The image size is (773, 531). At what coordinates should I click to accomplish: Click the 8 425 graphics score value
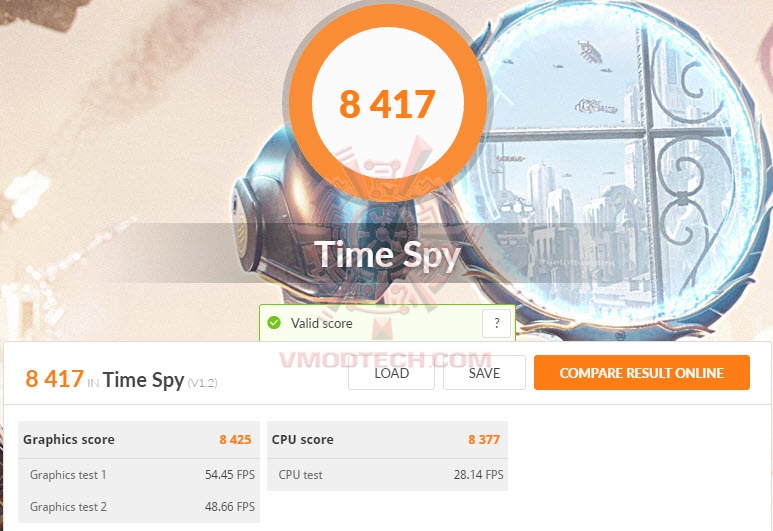pos(236,439)
